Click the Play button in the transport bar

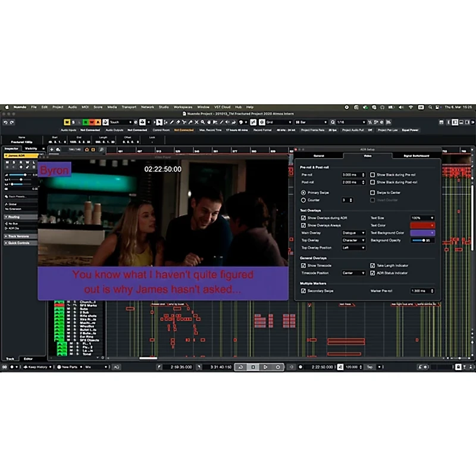(x=265, y=367)
